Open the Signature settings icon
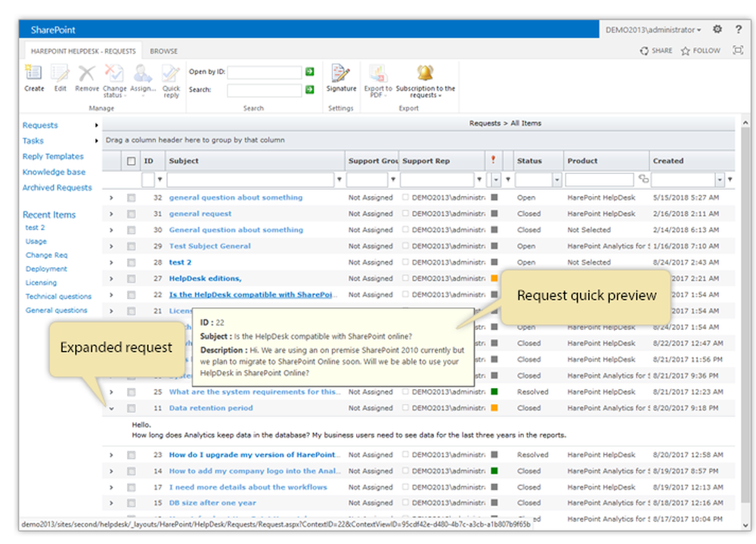This screenshot has height=544, width=756. click(341, 73)
